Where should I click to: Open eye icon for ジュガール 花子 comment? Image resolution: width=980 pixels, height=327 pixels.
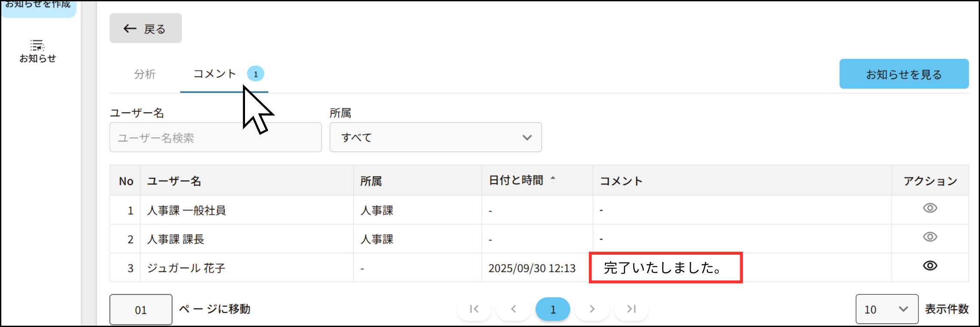(930, 266)
